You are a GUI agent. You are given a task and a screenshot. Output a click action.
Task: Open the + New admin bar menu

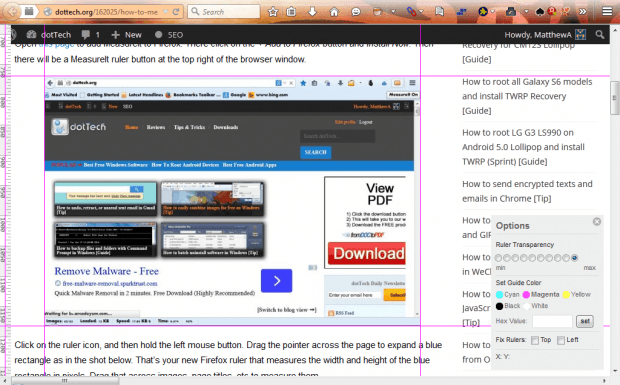click(127, 35)
